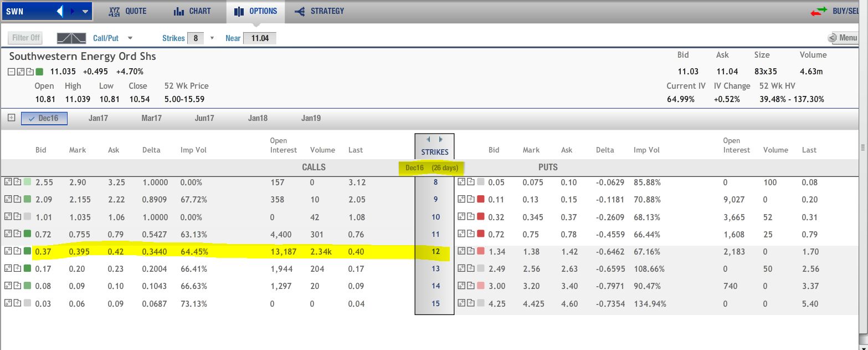Select the Jan17 expiration
The width and height of the screenshot is (868, 350).
click(x=98, y=118)
